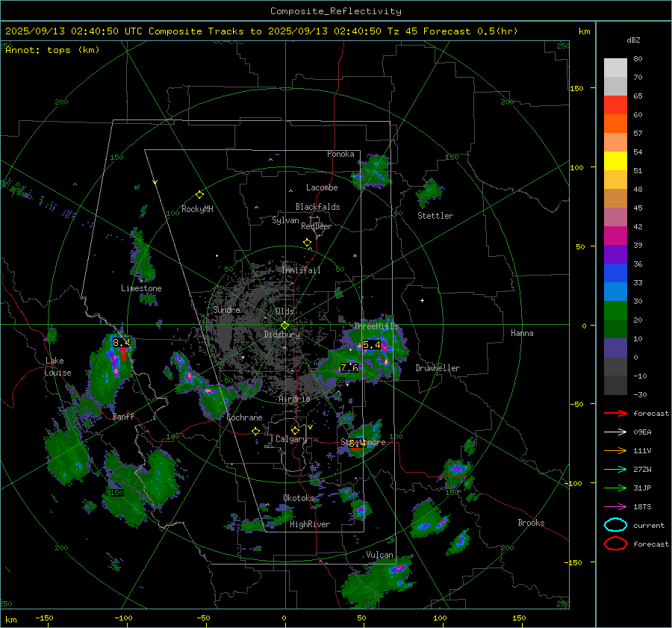This screenshot has width=672, height=628.
Task: Click the blue swatch between 36 and 33 dBZ
Action: (x=615, y=273)
